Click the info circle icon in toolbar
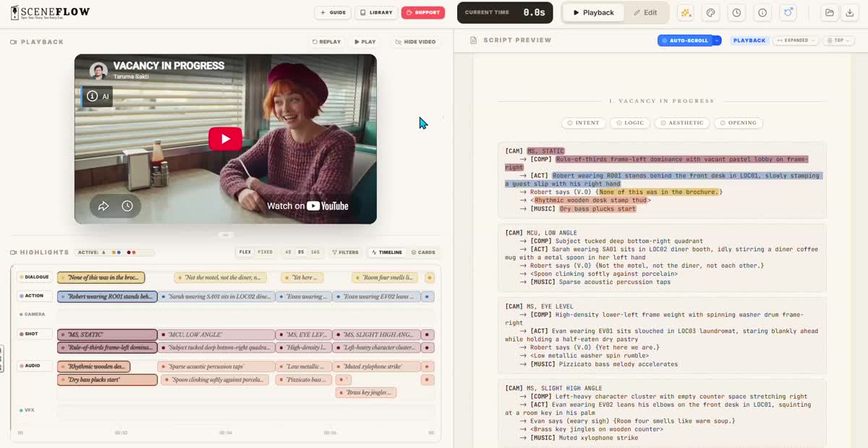This screenshot has height=448, width=868. click(x=762, y=12)
